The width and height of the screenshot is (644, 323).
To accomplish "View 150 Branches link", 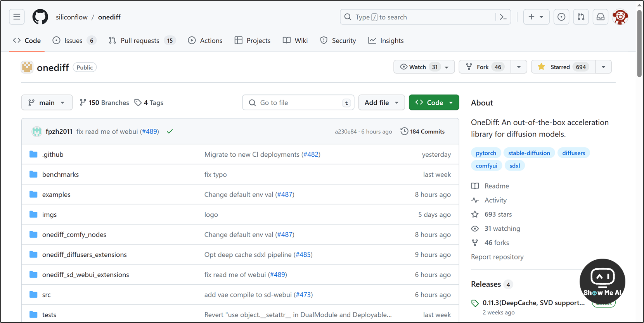I will 104,102.
